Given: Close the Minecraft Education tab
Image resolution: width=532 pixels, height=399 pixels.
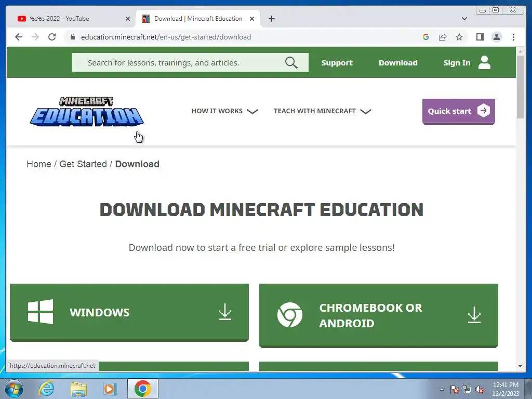Looking at the screenshot, I should [x=252, y=19].
